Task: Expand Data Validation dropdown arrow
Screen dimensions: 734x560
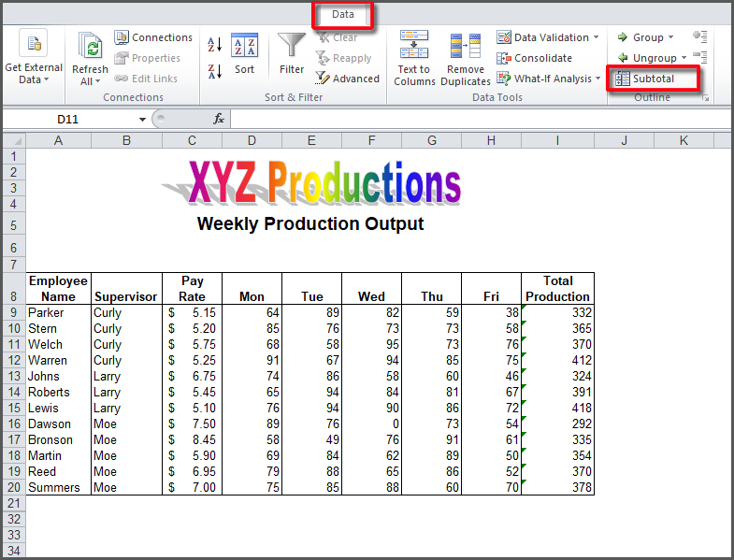Action: (596, 37)
